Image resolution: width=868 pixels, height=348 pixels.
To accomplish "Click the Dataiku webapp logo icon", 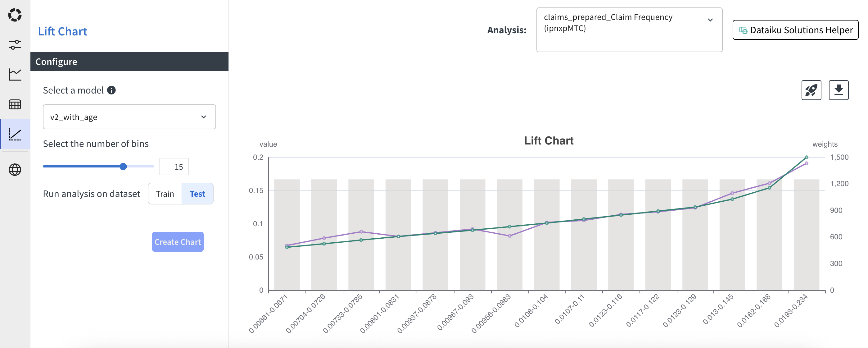I will (x=15, y=15).
